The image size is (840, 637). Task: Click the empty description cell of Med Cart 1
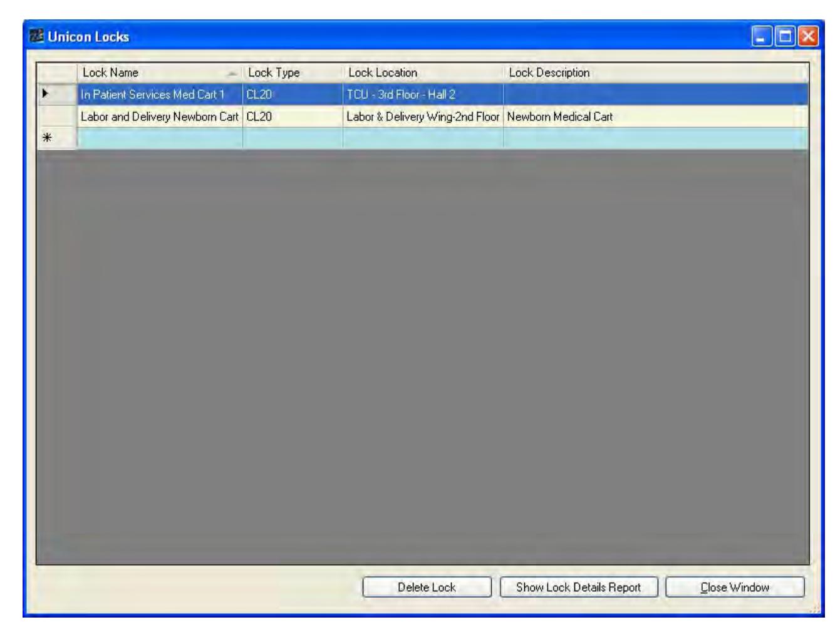pos(656,95)
